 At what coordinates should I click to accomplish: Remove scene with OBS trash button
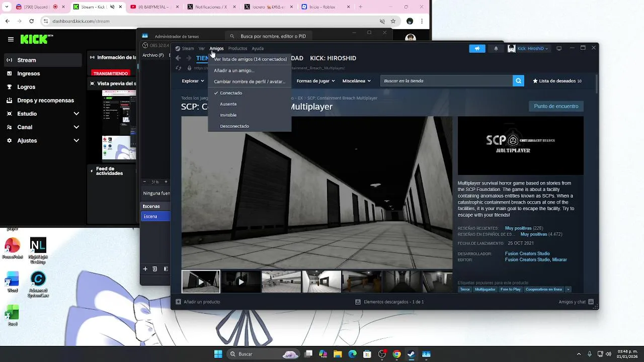click(x=155, y=269)
